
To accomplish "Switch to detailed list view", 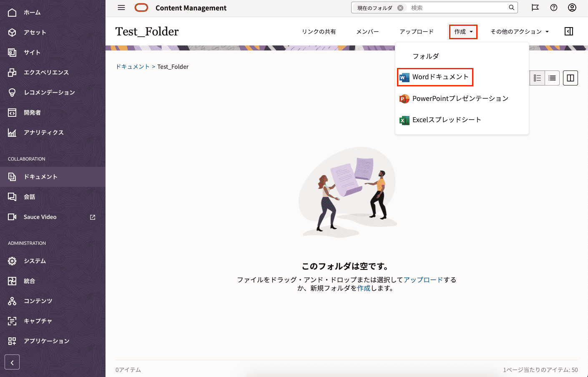I will 537,78.
